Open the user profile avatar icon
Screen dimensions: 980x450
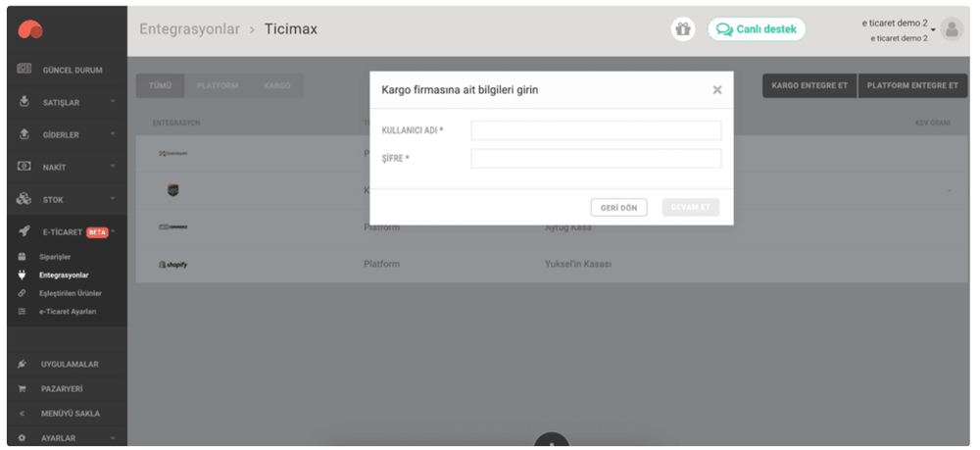pos(952,29)
